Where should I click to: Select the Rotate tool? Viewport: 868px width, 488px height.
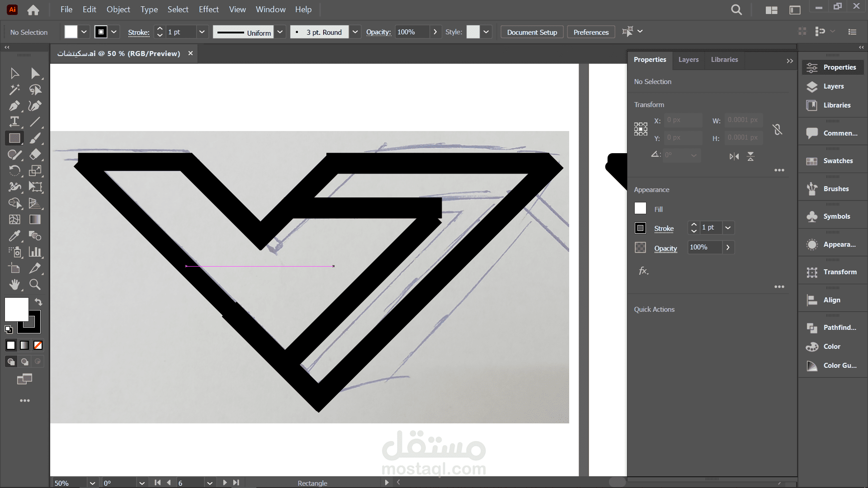[x=14, y=171]
